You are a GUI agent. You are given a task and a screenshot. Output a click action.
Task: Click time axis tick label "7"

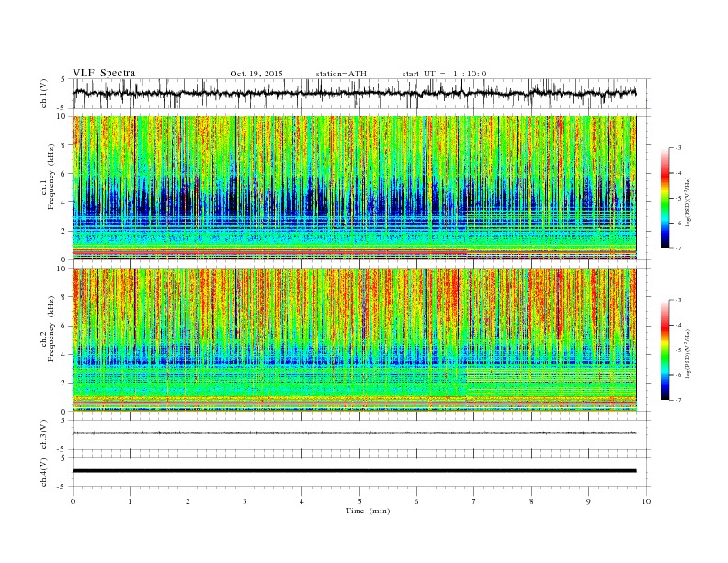474,501
